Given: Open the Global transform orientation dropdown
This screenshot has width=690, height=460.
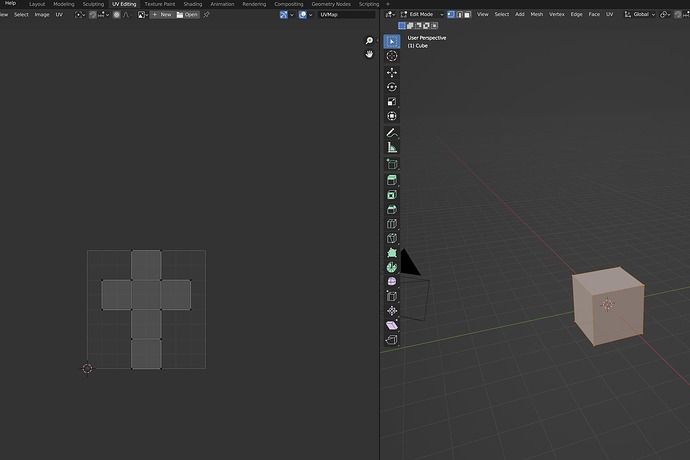Looking at the screenshot, I should (639, 14).
